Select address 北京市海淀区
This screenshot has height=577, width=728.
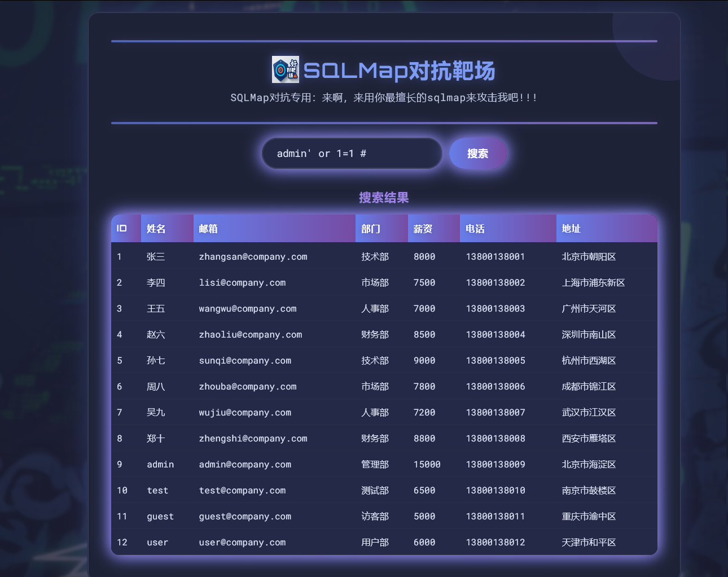(589, 465)
